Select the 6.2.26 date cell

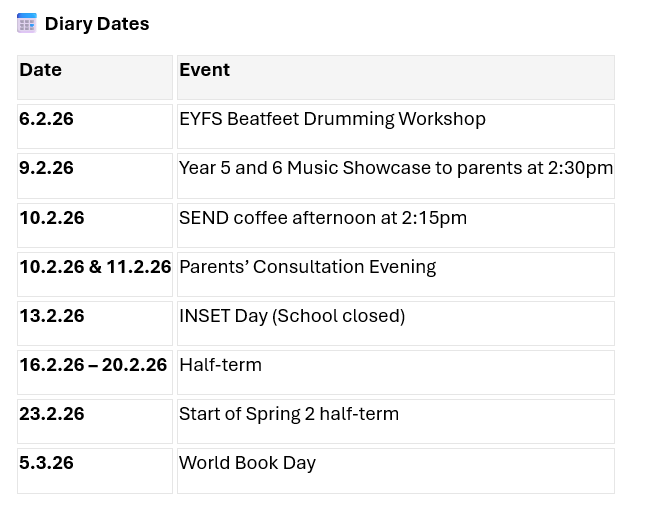(x=46, y=119)
